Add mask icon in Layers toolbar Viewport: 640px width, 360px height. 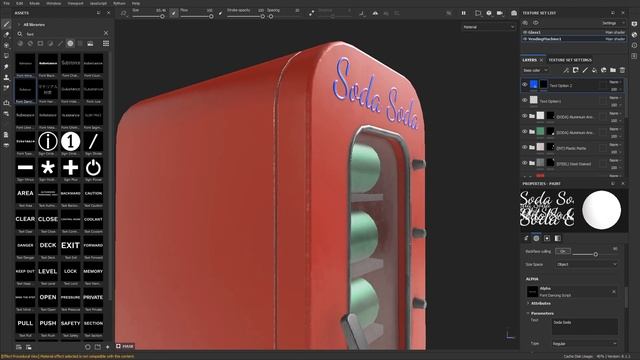(576, 70)
